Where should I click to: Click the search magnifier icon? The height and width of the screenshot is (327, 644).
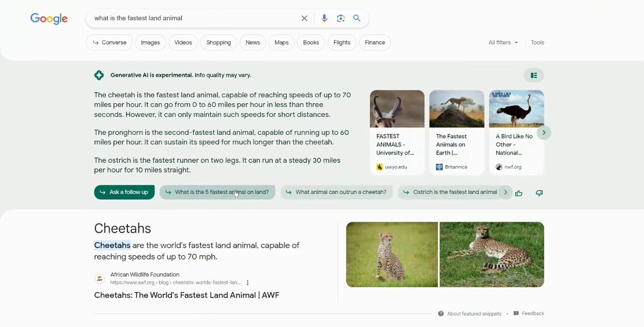click(x=357, y=18)
